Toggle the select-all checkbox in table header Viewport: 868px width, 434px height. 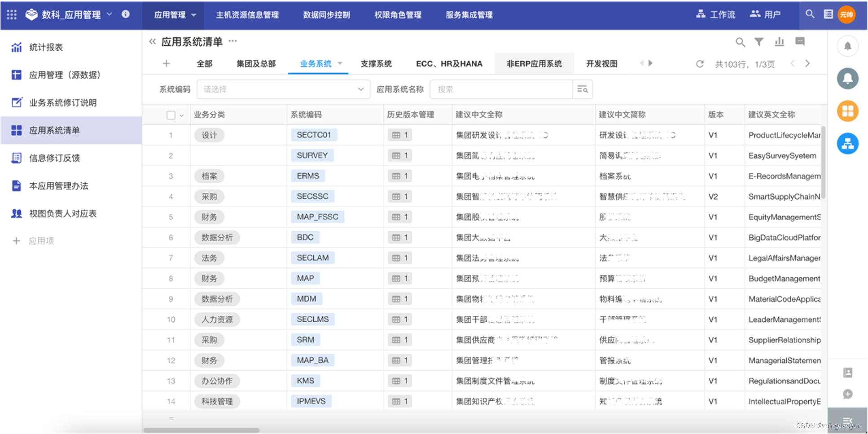click(171, 115)
